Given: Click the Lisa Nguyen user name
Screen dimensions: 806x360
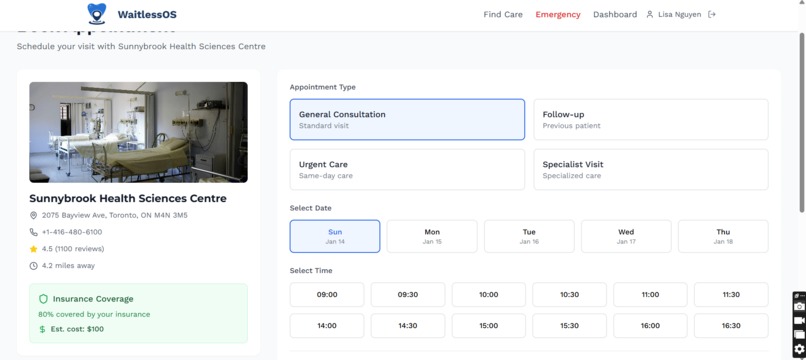Looking at the screenshot, I should point(680,14).
